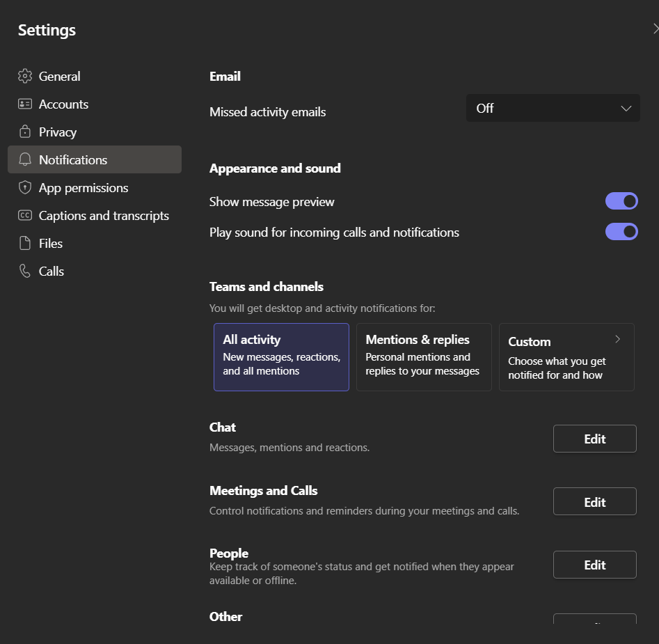Viewport: 659px width, 644px height.
Task: Click the Calls phone icon
Action: click(x=25, y=271)
